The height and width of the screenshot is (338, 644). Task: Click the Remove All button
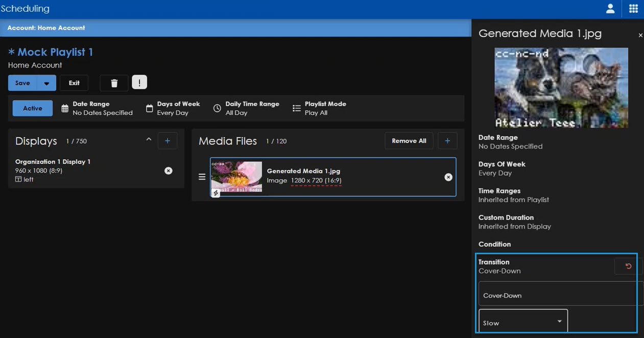click(409, 141)
